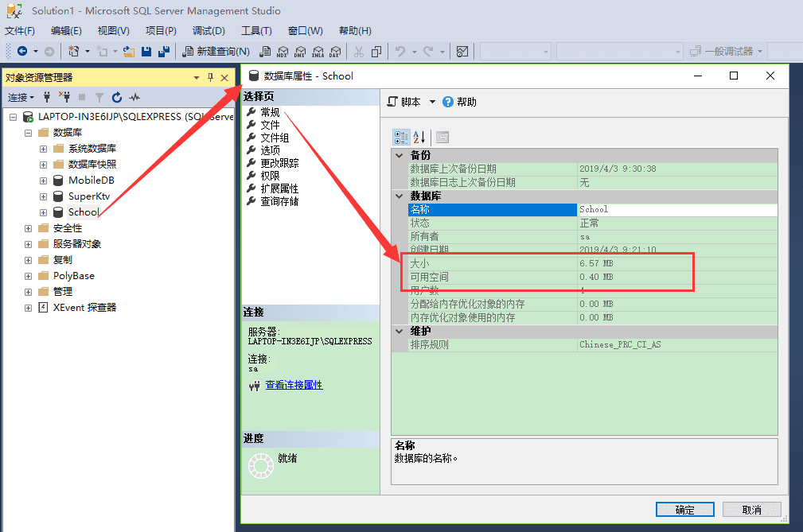This screenshot has height=532, width=803.
Task: Click the 脚本 script button
Action: point(404,102)
